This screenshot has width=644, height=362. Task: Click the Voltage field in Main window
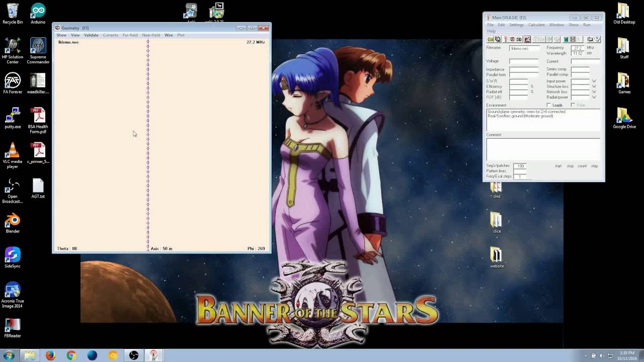524,61
